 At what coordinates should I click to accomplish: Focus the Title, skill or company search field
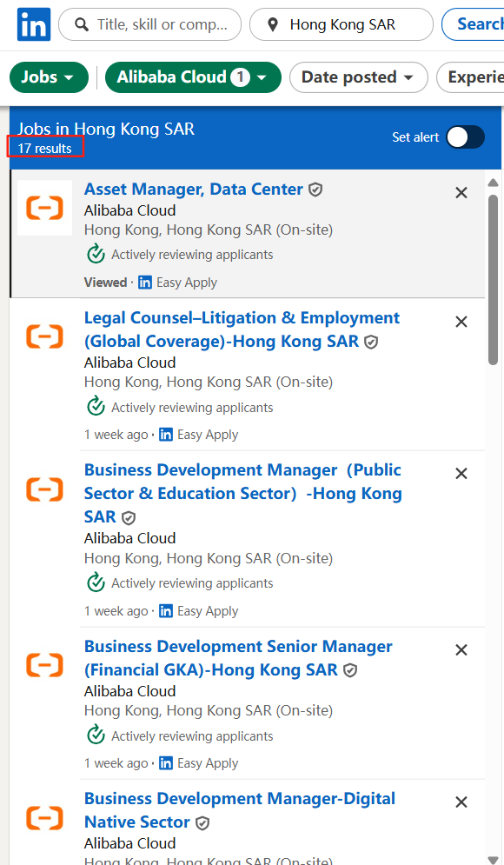click(150, 24)
